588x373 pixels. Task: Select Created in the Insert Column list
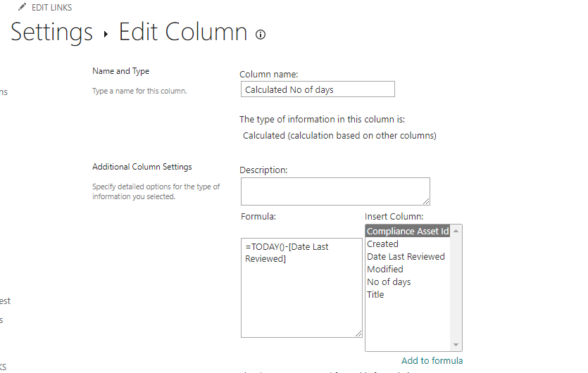tap(408, 244)
